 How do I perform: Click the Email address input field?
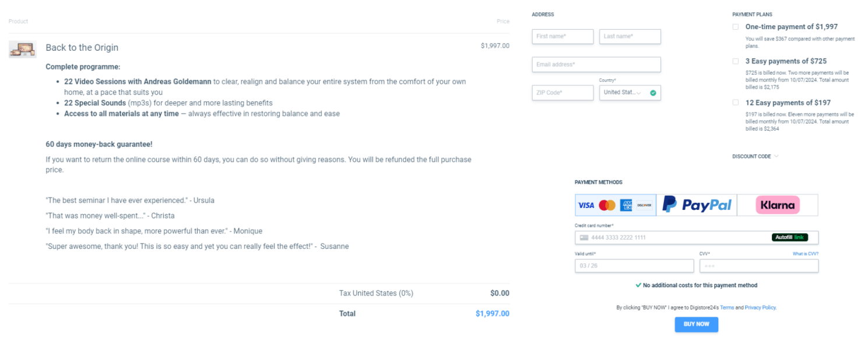(x=596, y=64)
